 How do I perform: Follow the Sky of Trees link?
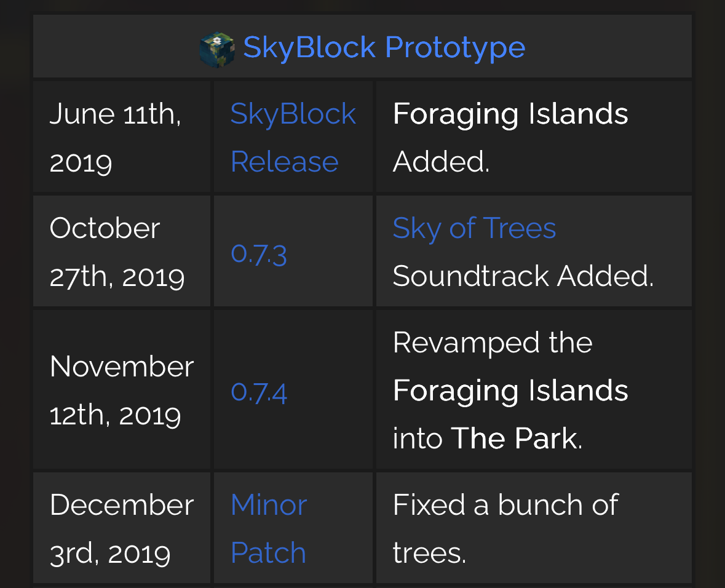[x=474, y=229]
